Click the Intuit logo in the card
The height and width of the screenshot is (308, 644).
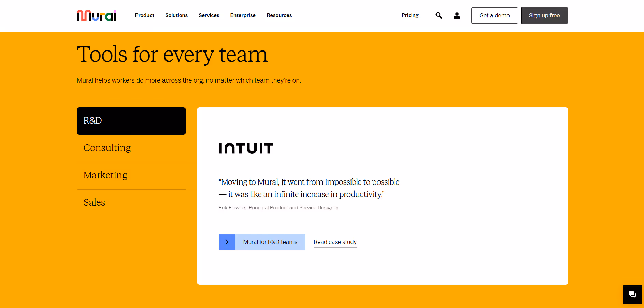[x=246, y=148]
